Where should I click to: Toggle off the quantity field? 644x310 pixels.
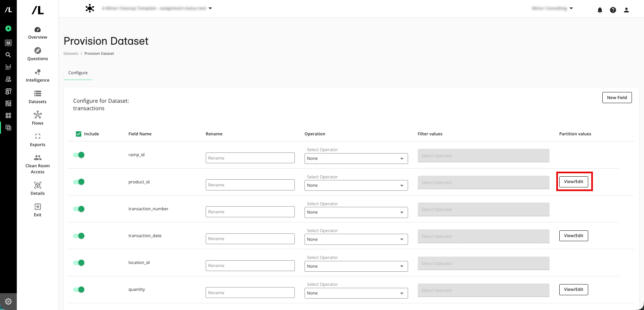[79, 290]
